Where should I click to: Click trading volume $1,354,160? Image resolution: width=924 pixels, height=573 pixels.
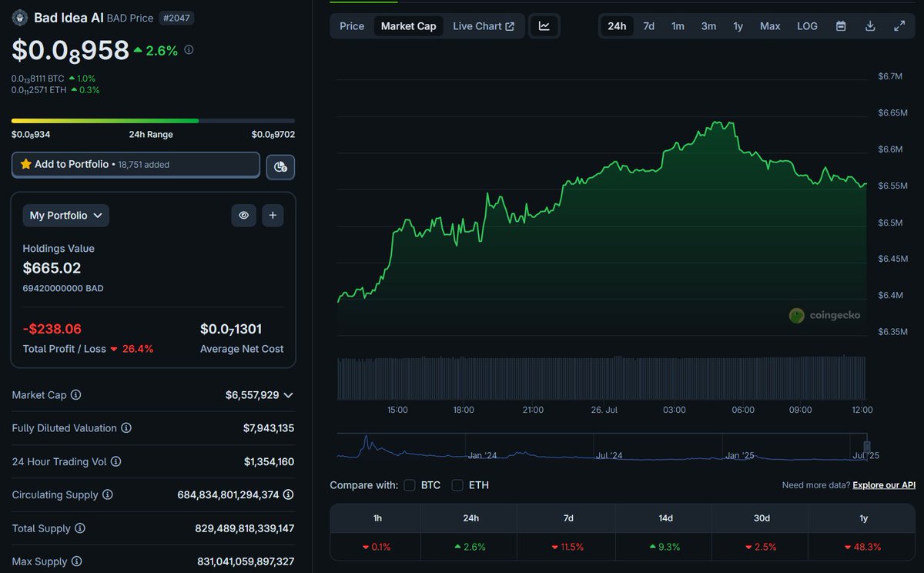point(269,462)
